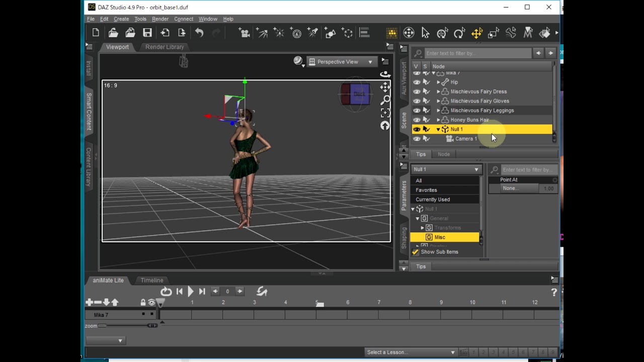Select the Favorites parameter filter
This screenshot has width=644, height=362.
point(445,190)
